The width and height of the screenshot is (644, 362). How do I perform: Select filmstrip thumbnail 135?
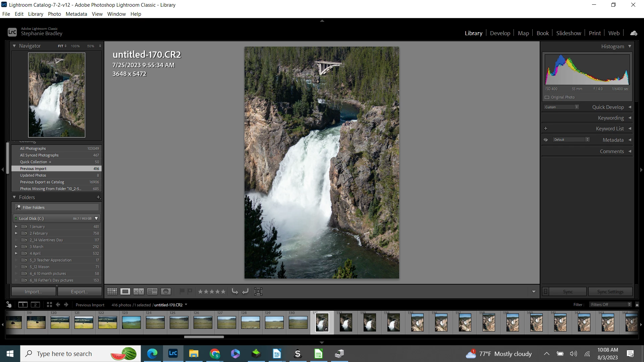(417, 322)
